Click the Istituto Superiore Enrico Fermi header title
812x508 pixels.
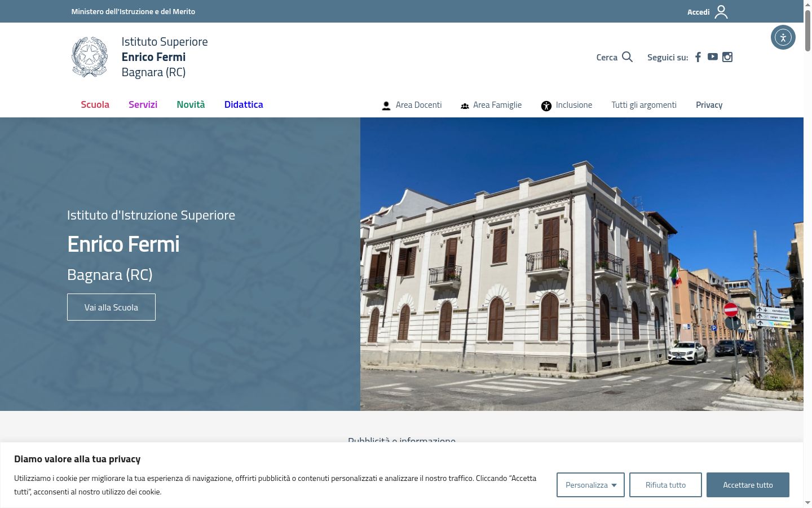click(165, 57)
